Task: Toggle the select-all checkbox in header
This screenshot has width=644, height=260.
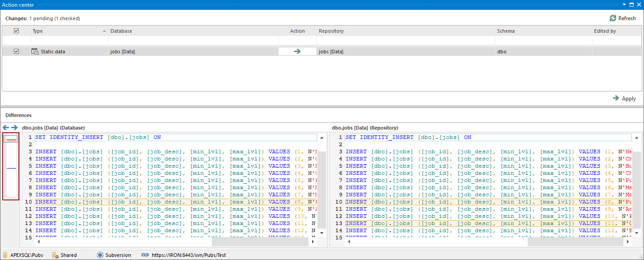Action: (17, 31)
